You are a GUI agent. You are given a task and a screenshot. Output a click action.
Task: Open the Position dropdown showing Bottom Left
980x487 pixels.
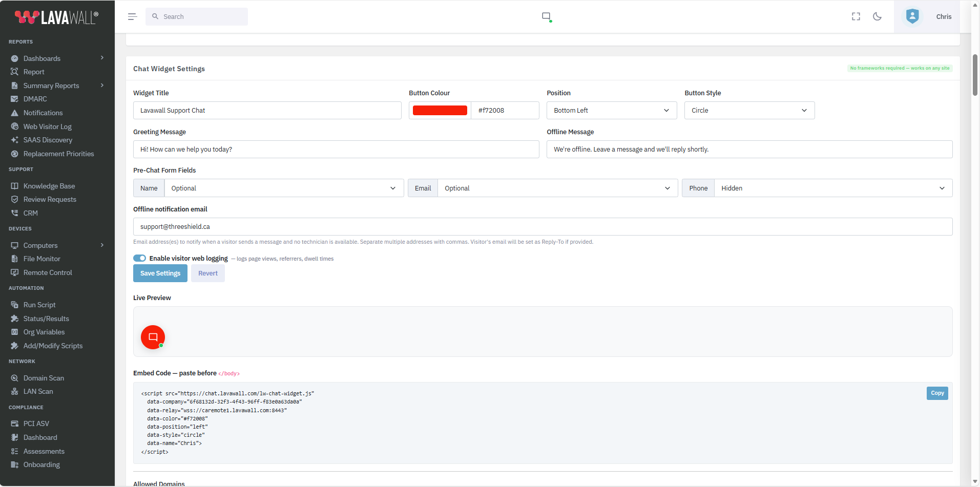point(611,110)
